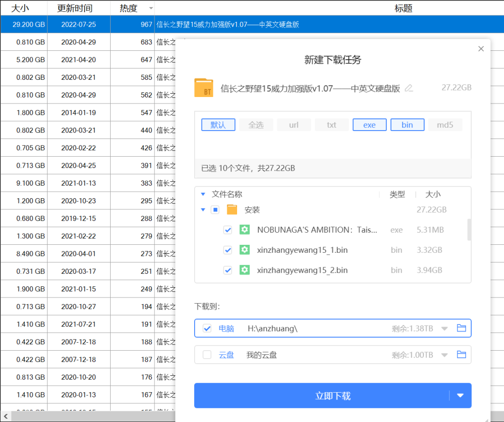Browse for a folder for the 电脑 download path
The width and height of the screenshot is (504, 422).
[x=461, y=328]
